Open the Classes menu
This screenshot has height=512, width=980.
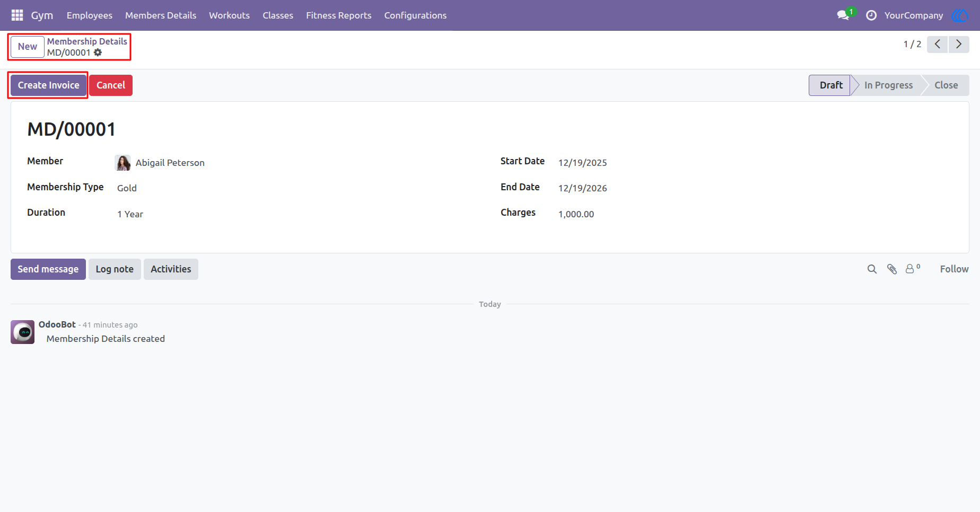pos(278,15)
